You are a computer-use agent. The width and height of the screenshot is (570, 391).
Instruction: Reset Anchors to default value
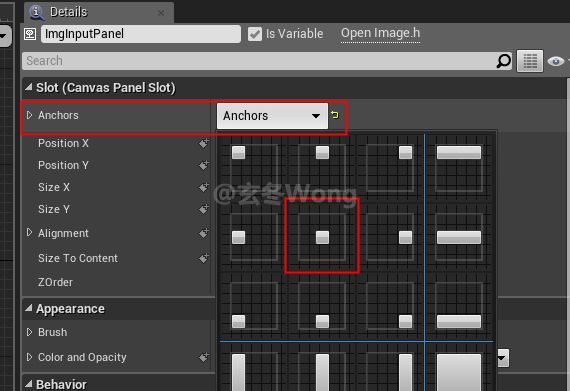click(335, 115)
